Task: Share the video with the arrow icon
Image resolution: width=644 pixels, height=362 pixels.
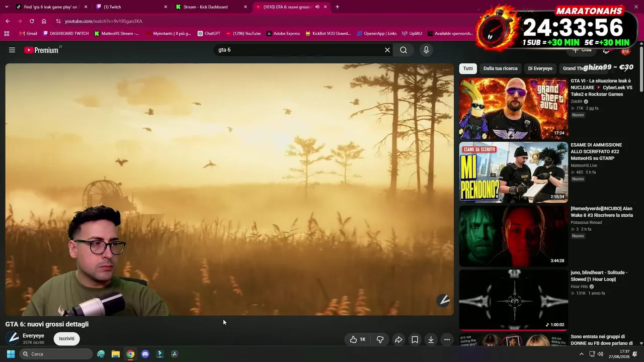Action: tap(398, 339)
